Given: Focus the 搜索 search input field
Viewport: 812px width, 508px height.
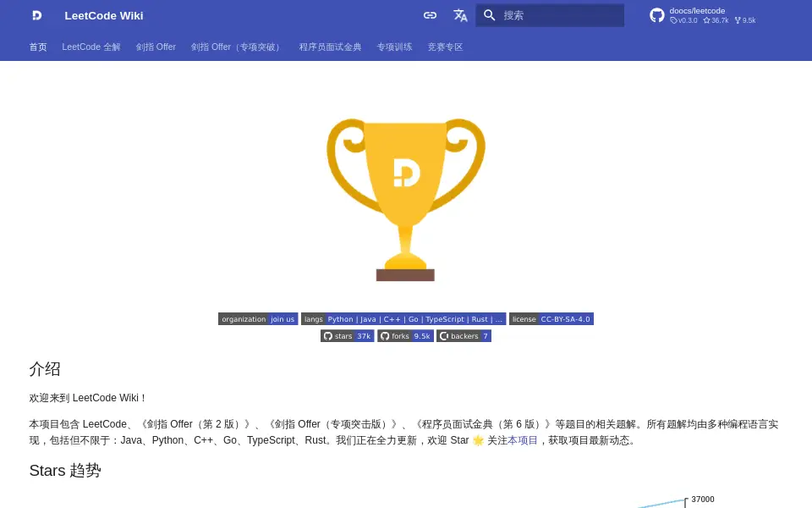Looking at the screenshot, I should (550, 15).
